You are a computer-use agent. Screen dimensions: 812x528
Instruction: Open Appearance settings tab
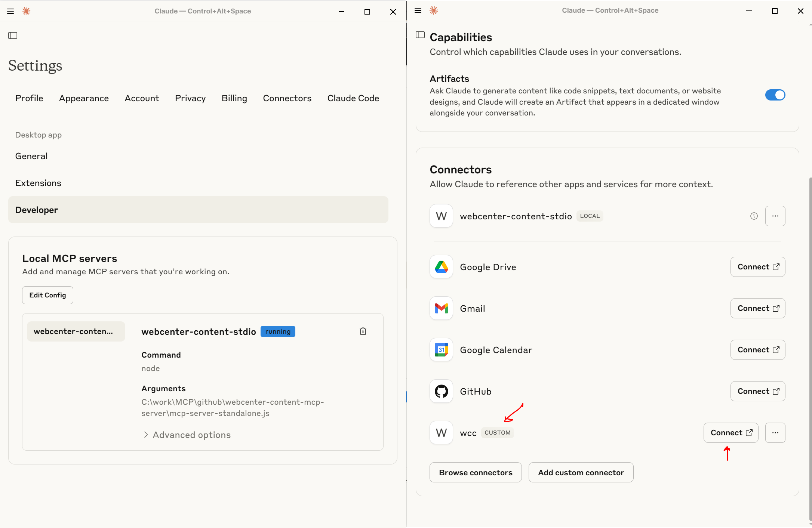tap(84, 98)
